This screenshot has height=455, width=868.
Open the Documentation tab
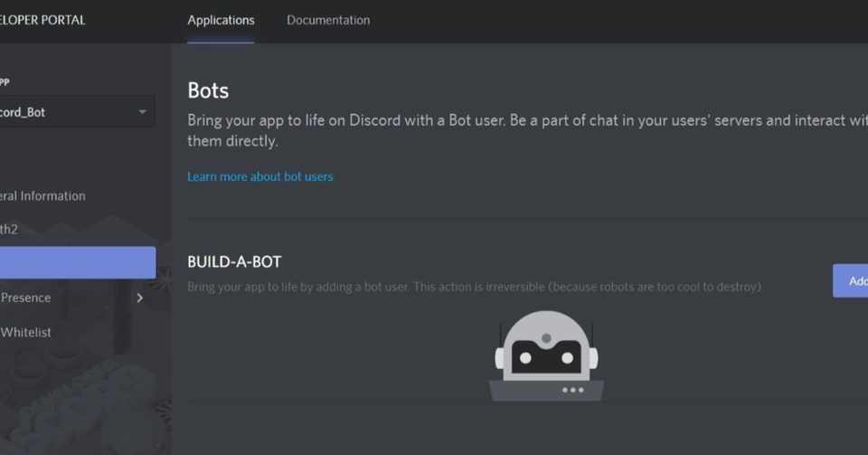coord(328,20)
